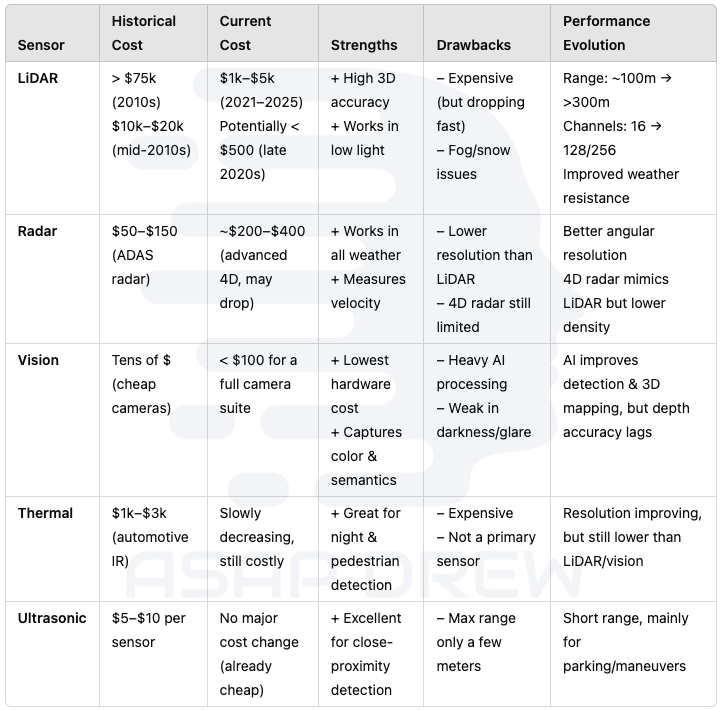Viewport: 723px width, 710px height.
Task: Select the Radar row label
Action: click(x=38, y=231)
